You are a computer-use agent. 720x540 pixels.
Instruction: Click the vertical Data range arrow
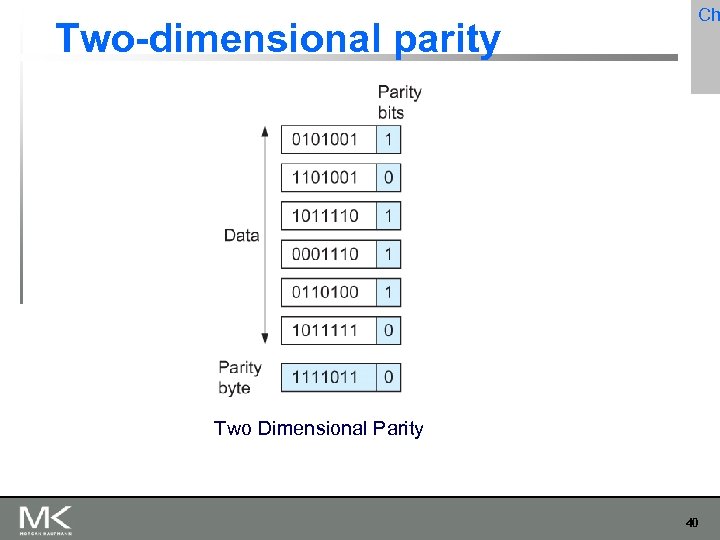pyautogui.click(x=265, y=235)
